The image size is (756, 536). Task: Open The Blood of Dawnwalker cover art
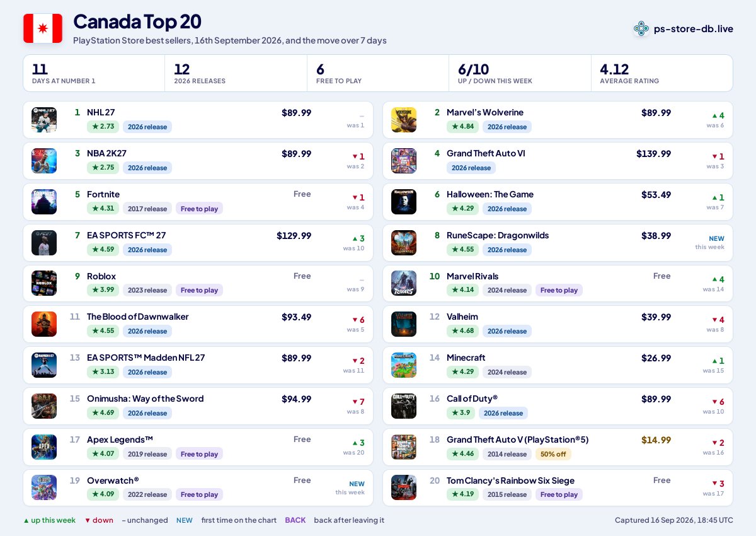click(x=44, y=324)
